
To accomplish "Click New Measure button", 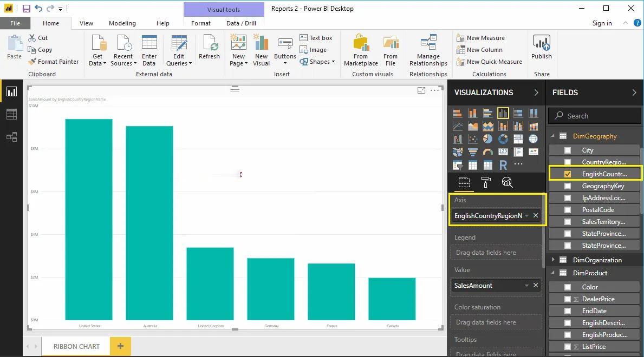I will [481, 38].
